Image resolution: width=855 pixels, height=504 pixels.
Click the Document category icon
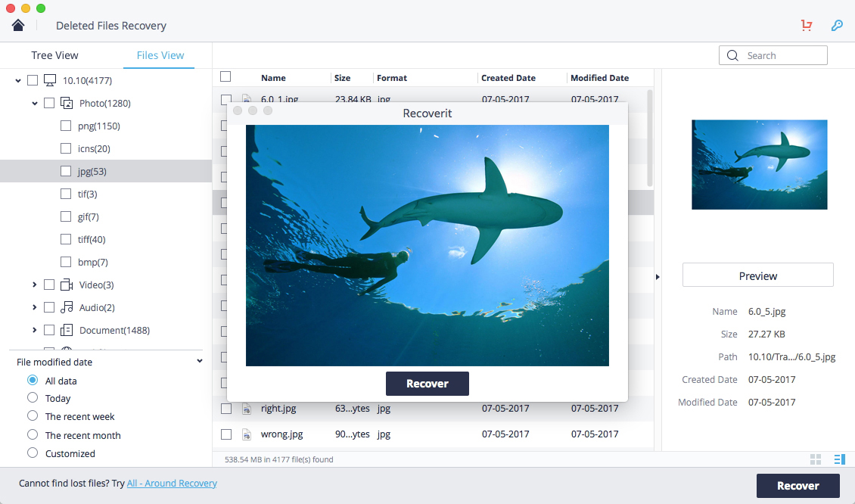(x=67, y=330)
